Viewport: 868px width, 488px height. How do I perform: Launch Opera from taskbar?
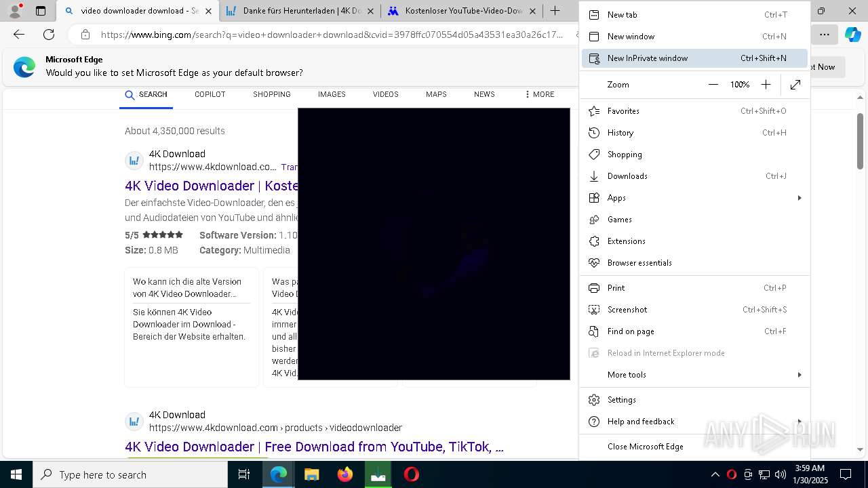[412, 474]
